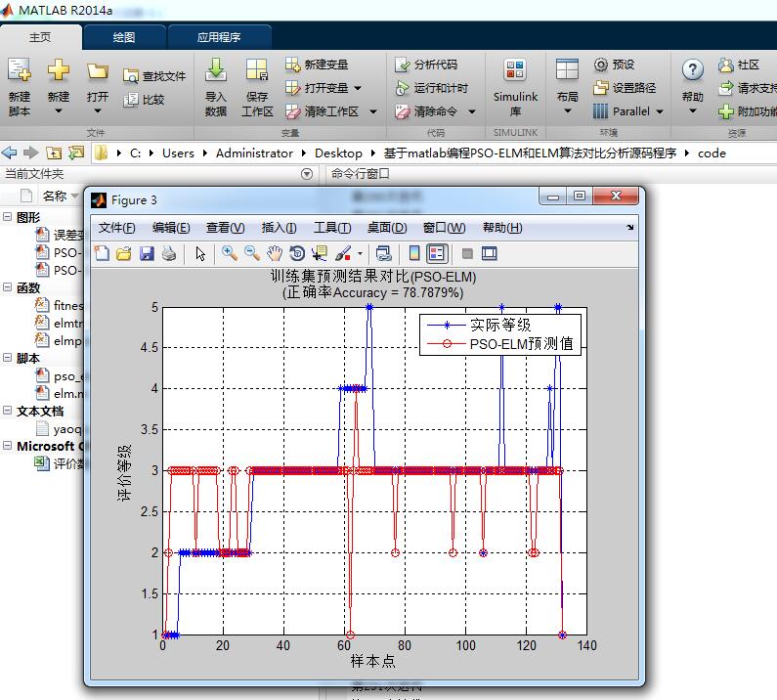Switch to the 绘图 (Plots) ribbon tab
Screen dimensions: 777x700
pyautogui.click(x=124, y=37)
